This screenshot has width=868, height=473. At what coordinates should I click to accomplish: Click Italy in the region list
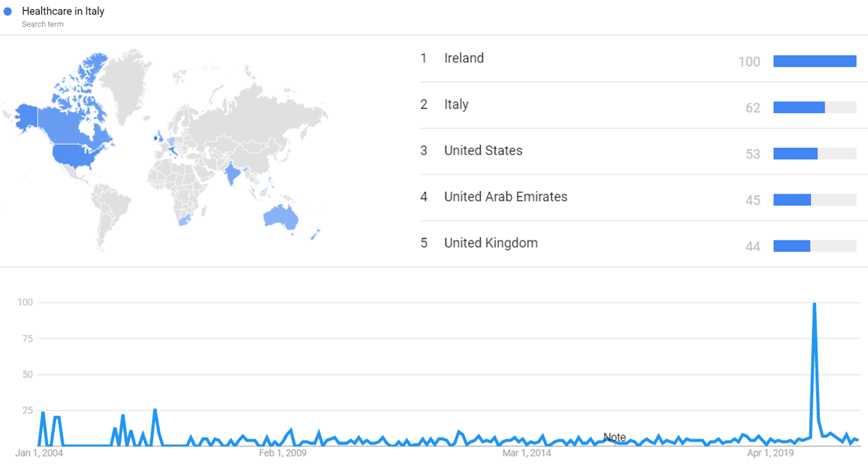click(456, 104)
